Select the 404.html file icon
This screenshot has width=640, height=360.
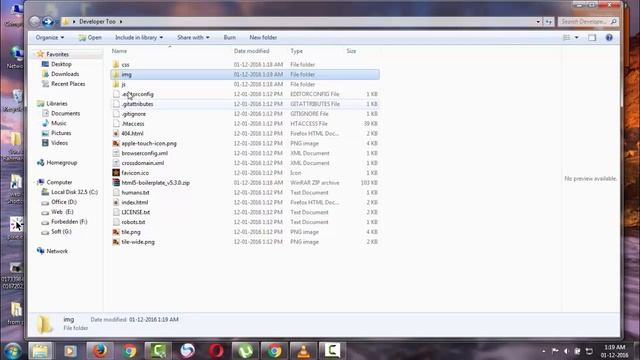(x=116, y=133)
